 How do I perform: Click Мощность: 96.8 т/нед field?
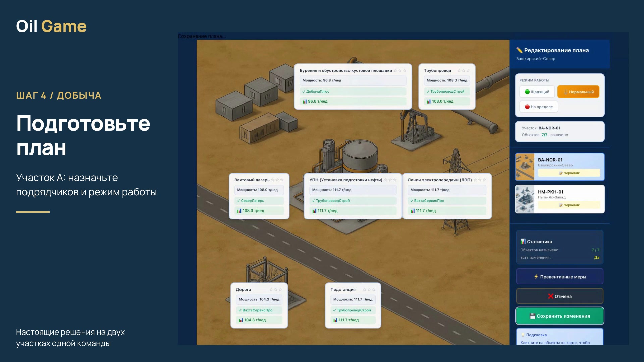coord(353,80)
